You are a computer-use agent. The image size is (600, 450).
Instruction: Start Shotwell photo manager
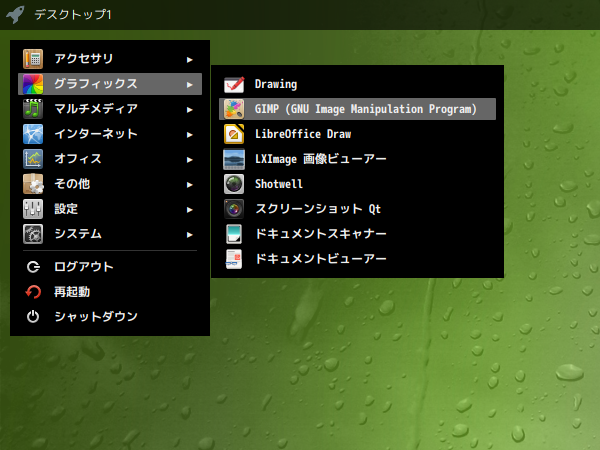tap(357, 184)
